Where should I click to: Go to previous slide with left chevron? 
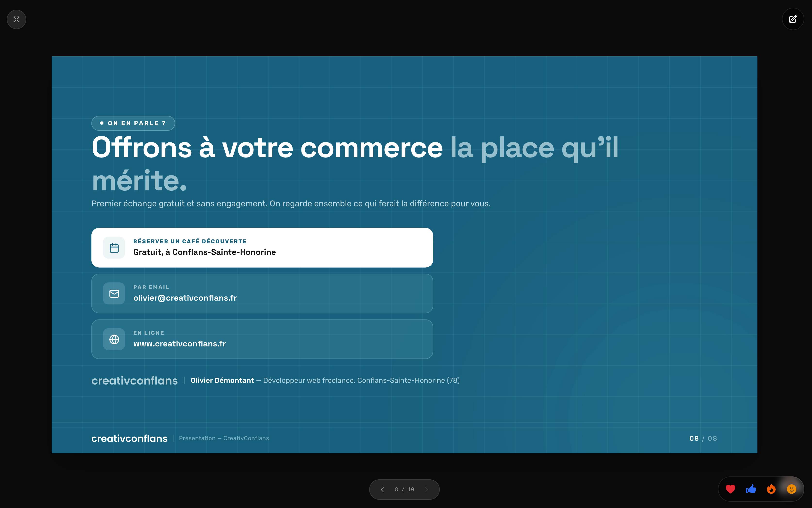tap(382, 490)
